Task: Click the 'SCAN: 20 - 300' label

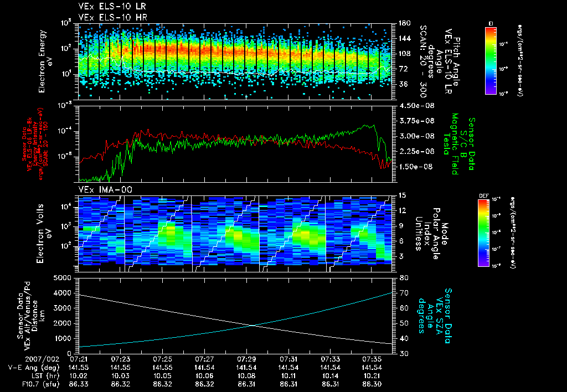Action: 424,61
